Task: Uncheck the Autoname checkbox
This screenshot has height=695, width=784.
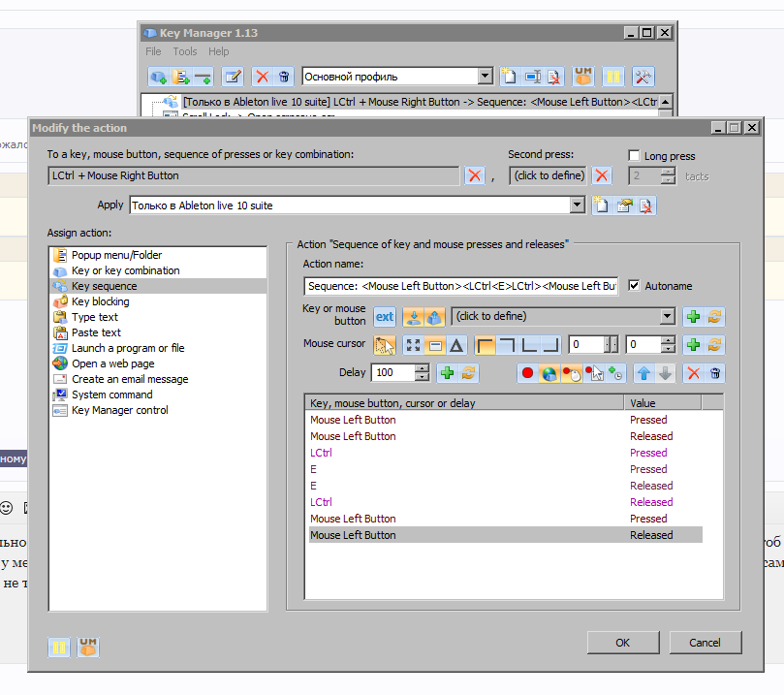Action: coord(634,286)
